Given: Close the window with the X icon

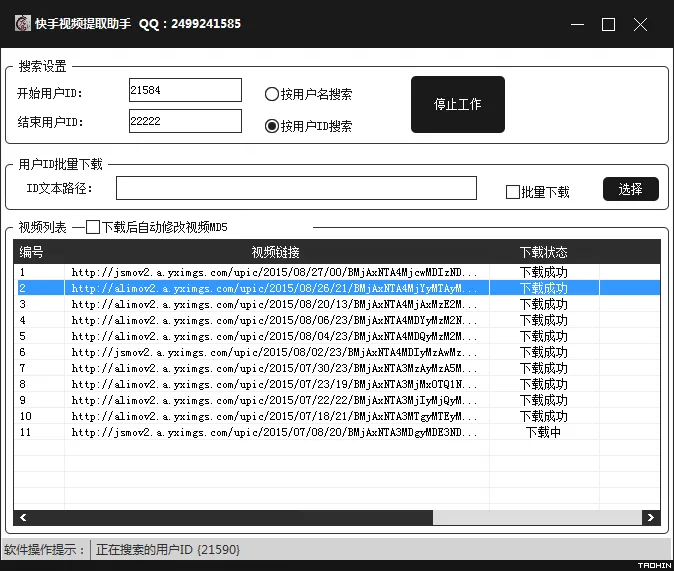Looking at the screenshot, I should (x=641, y=25).
